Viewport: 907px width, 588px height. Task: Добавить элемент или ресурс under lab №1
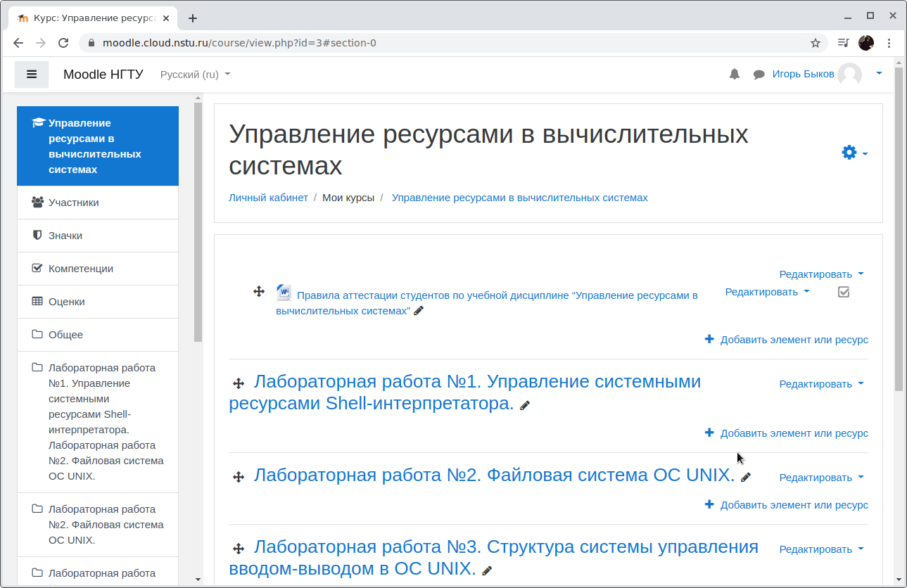(794, 433)
